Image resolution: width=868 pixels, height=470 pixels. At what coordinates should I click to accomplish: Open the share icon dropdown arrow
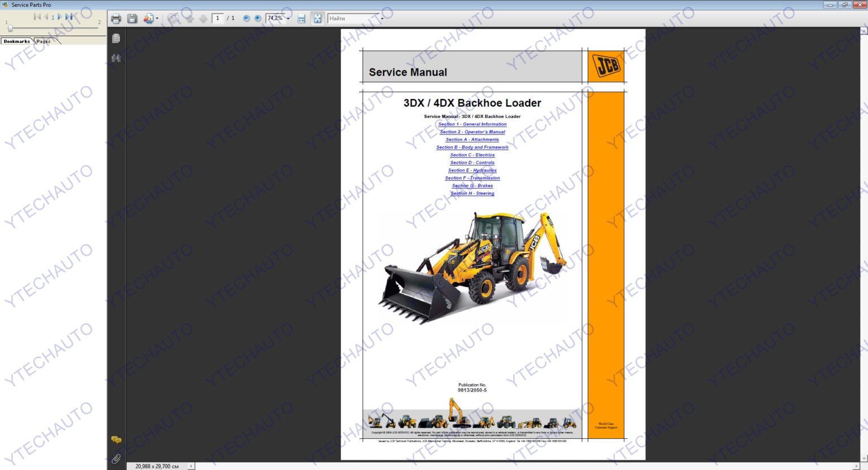(x=157, y=18)
